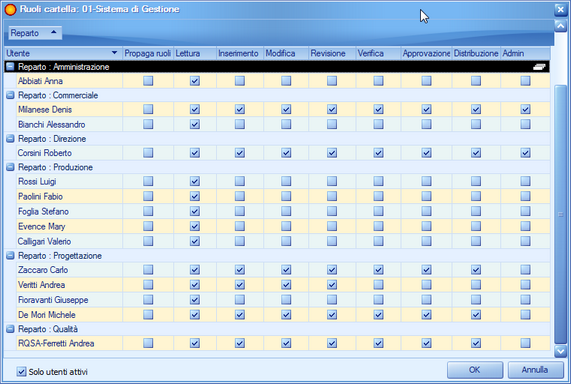Sort by the Lettura column header
This screenshot has height=384, width=571.
(195, 53)
